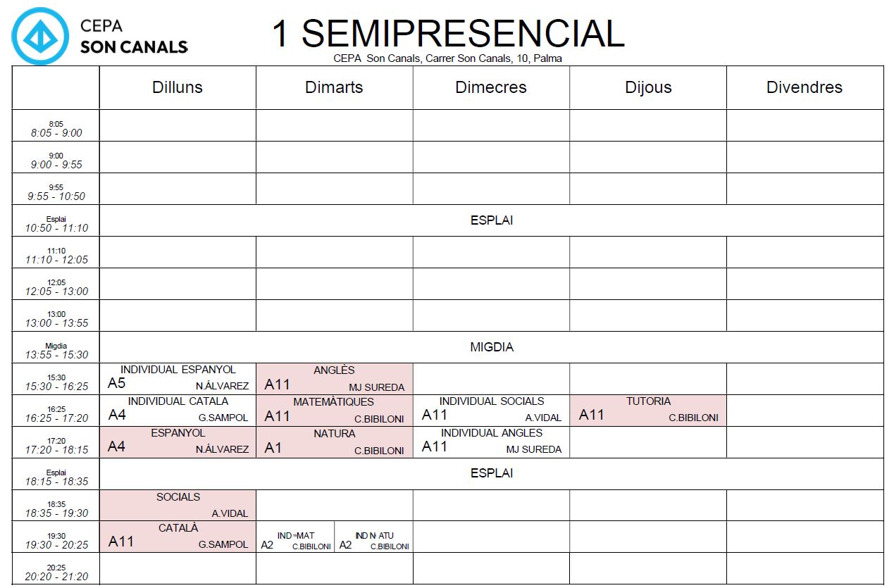Select the Dilluns column header

click(x=178, y=87)
